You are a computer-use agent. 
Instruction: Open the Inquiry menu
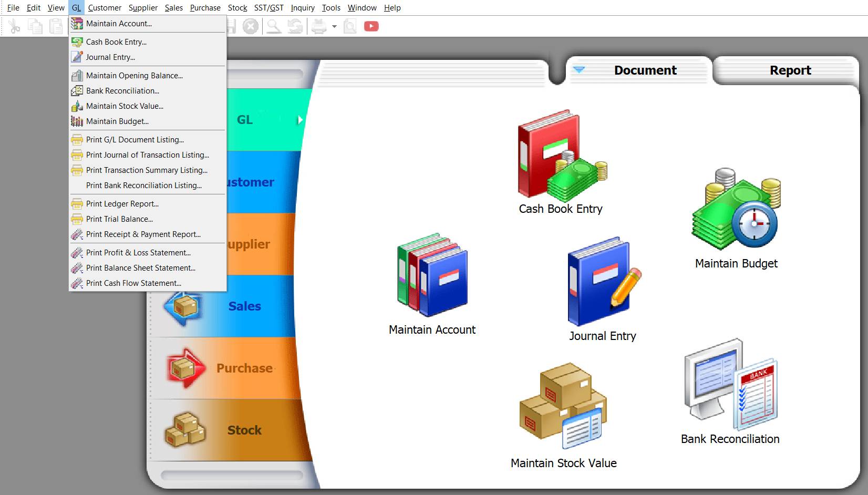pyautogui.click(x=303, y=7)
